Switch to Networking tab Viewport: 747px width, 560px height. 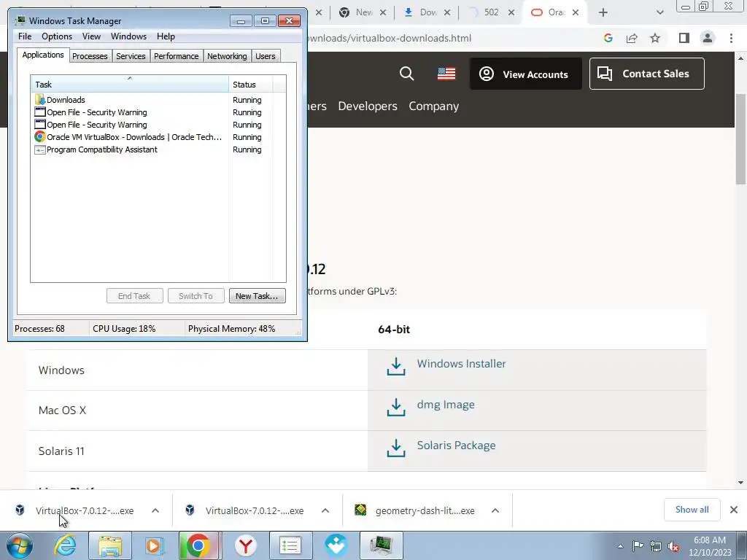coord(227,56)
